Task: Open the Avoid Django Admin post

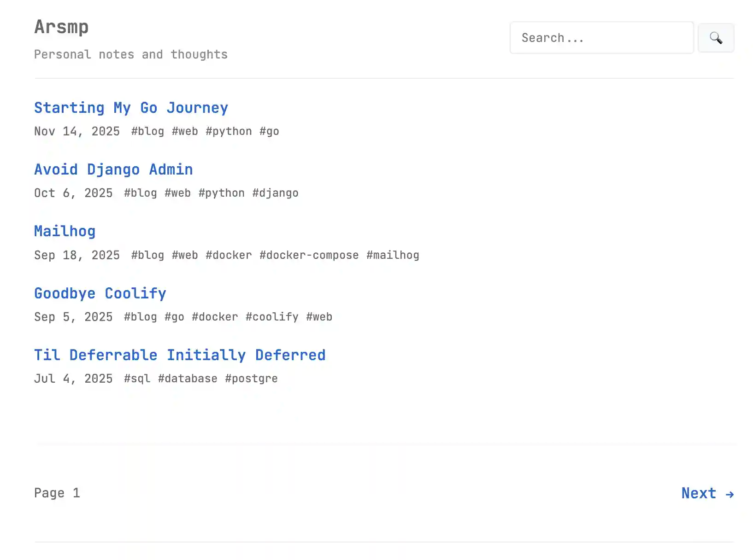Action: pyautogui.click(x=113, y=169)
